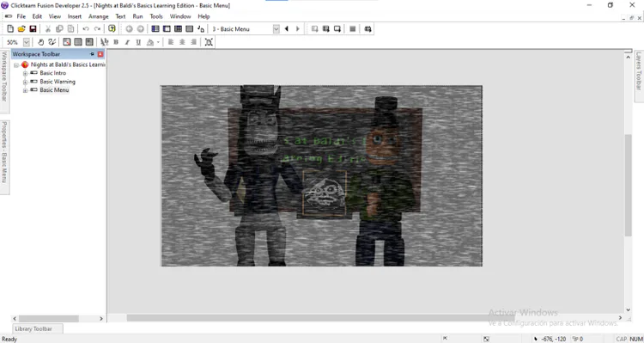Open the Insert menu
This screenshot has width=644, height=343.
pyautogui.click(x=75, y=16)
